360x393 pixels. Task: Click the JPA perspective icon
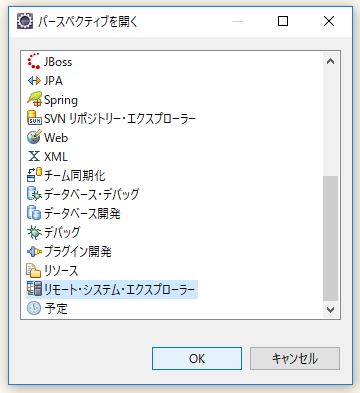coord(34,80)
